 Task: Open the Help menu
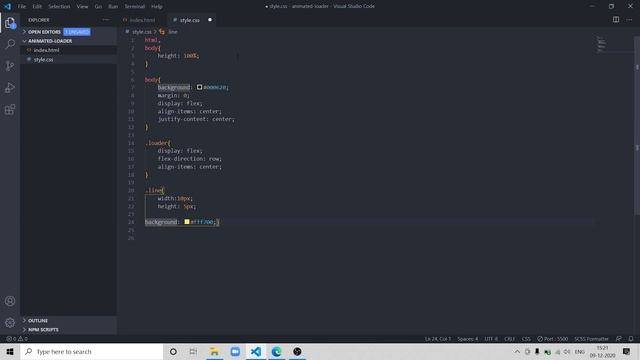[x=157, y=6]
